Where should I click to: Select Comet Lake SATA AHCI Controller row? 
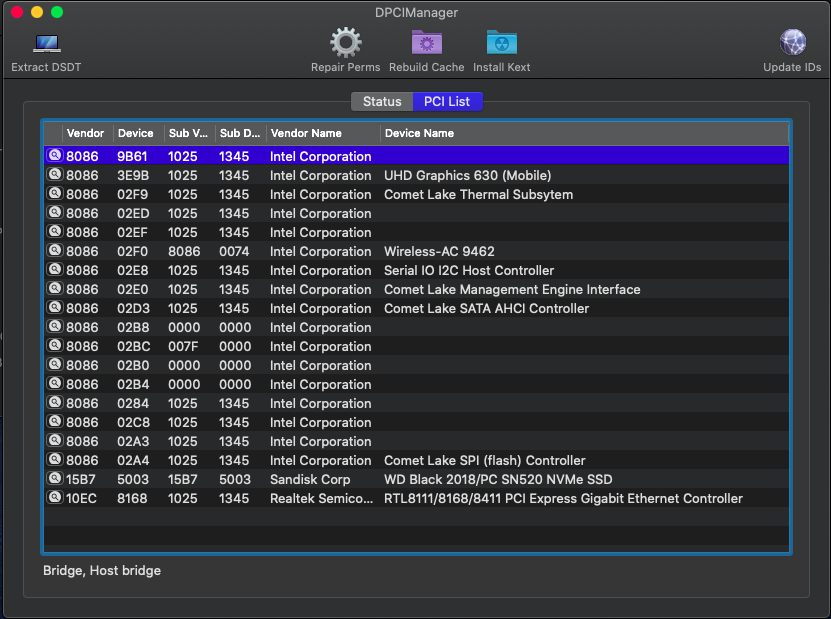click(417, 308)
